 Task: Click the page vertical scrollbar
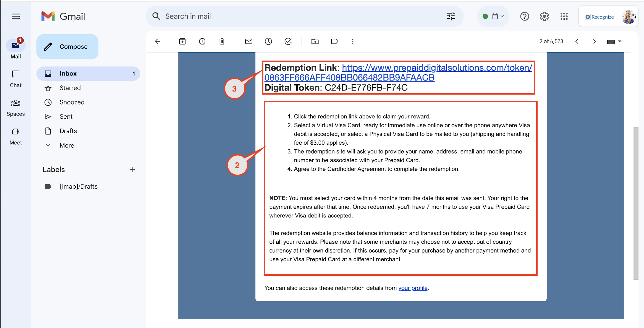[636, 203]
